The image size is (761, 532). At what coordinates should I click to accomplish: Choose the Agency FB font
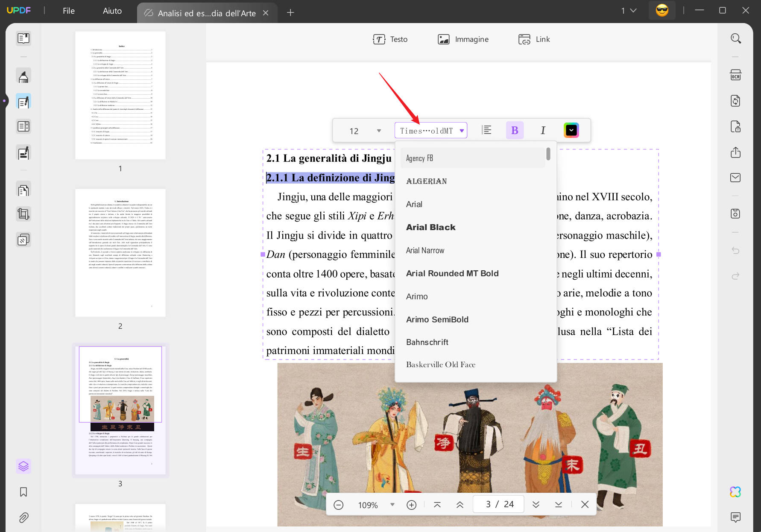click(472, 158)
